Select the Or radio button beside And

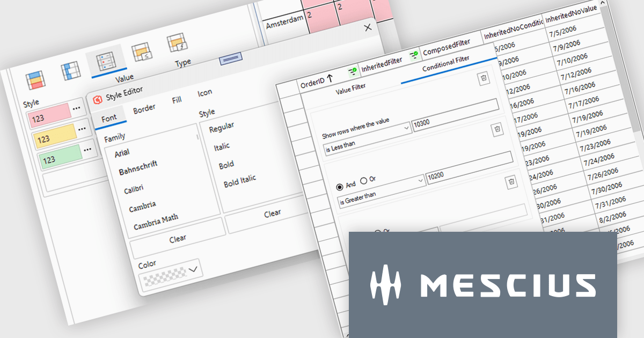click(364, 180)
